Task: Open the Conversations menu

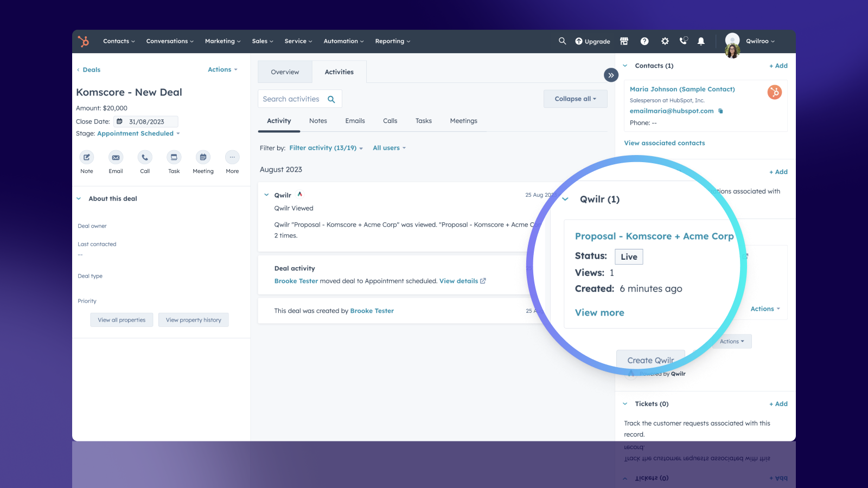Action: pyautogui.click(x=170, y=41)
